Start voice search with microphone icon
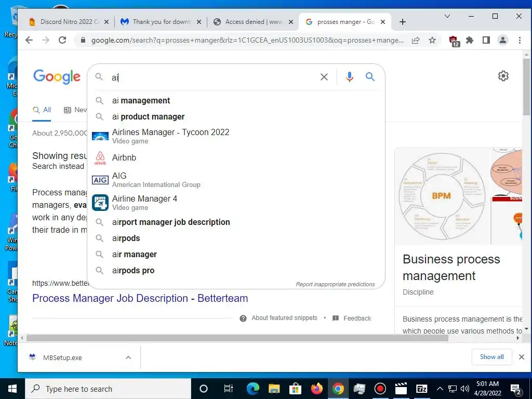 pos(350,77)
